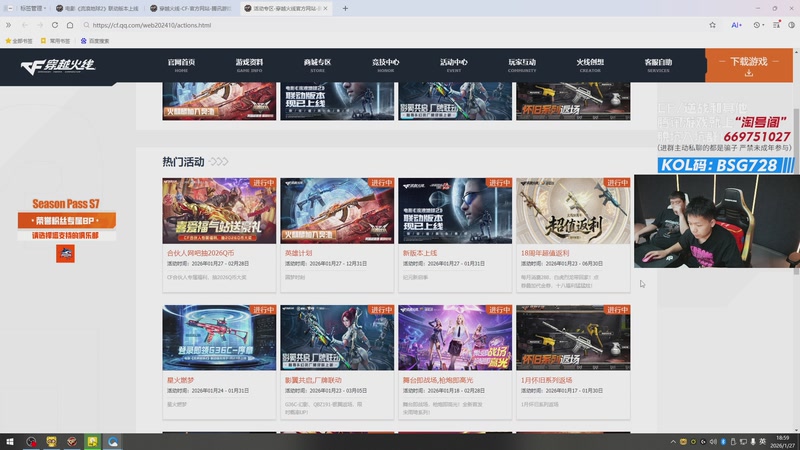The height and width of the screenshot is (450, 800).
Task: Open the 18周年超值返利 activity title link
Action: [x=544, y=253]
